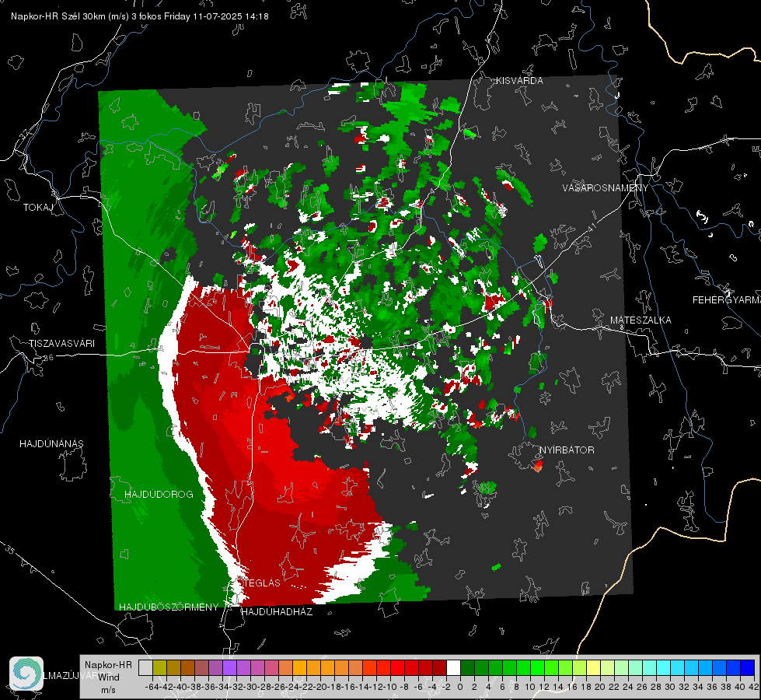Pick the dark green swatch between 0 and 2
The height and width of the screenshot is (700, 761).
pyautogui.click(x=467, y=668)
